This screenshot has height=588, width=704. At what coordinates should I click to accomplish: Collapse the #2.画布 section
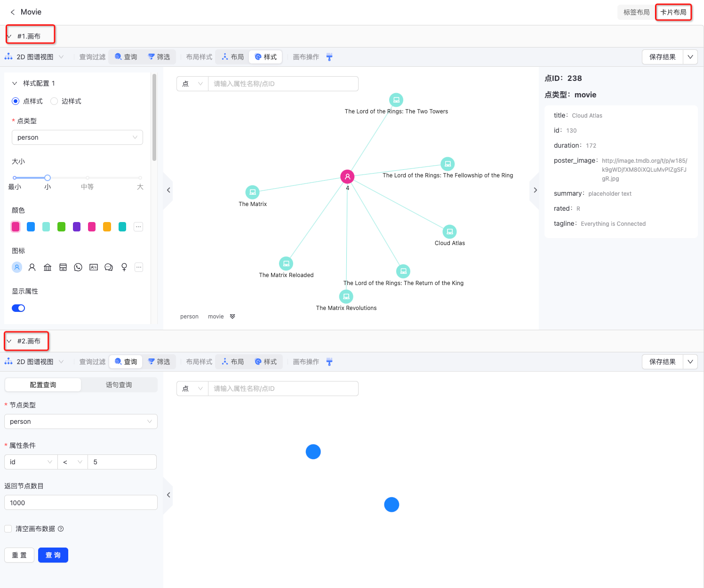[x=9, y=341]
